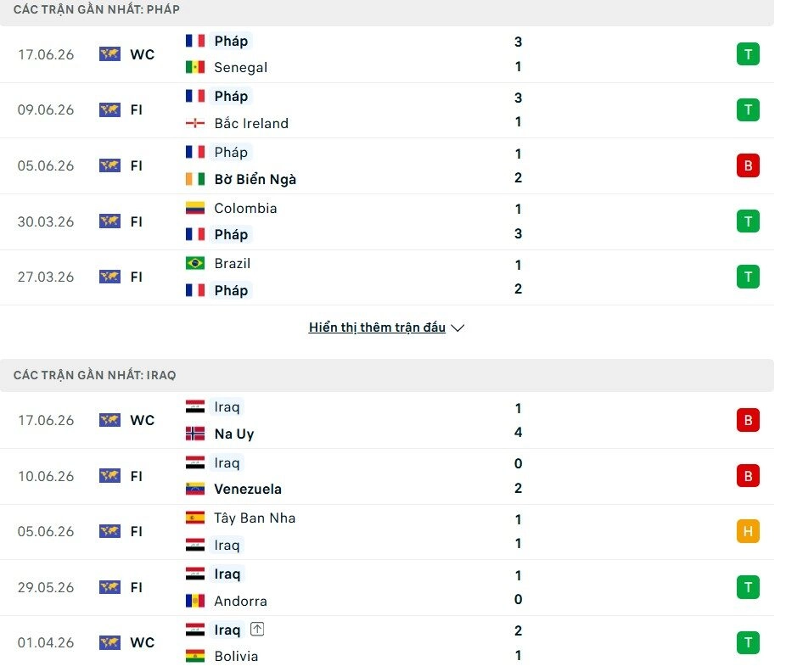The width and height of the screenshot is (786, 672).
Task: Click the Senegal flag icon
Action: click(x=195, y=67)
